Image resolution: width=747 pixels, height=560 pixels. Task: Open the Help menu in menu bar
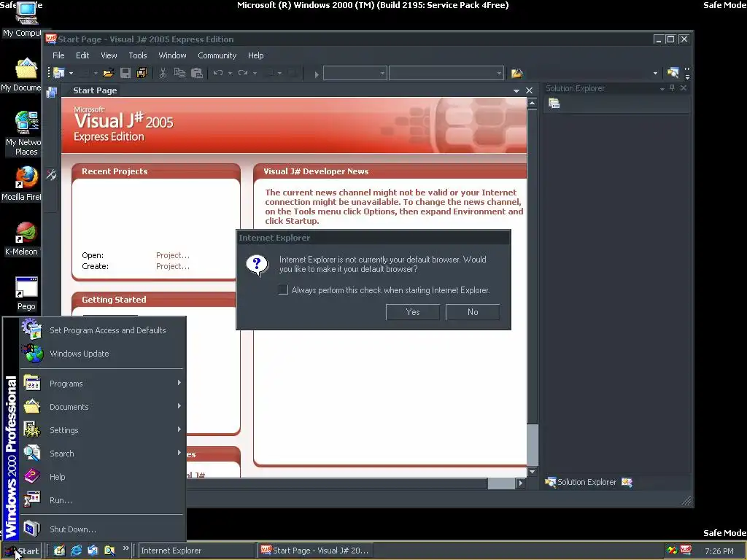pos(256,55)
